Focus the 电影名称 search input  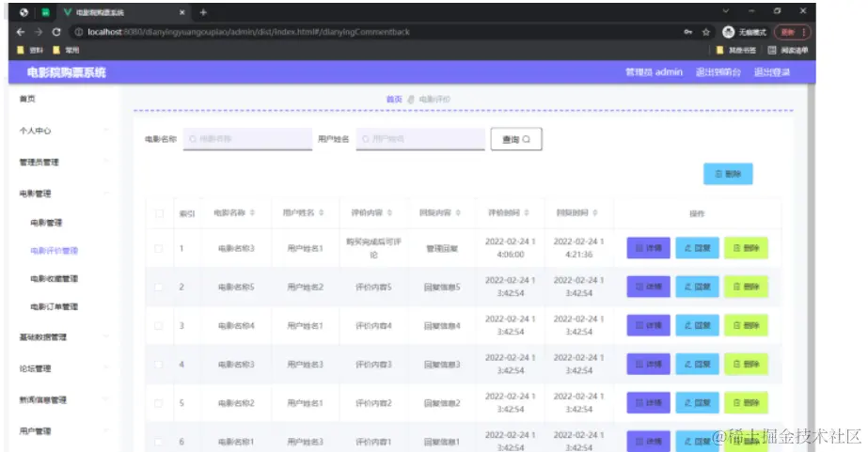coord(247,139)
